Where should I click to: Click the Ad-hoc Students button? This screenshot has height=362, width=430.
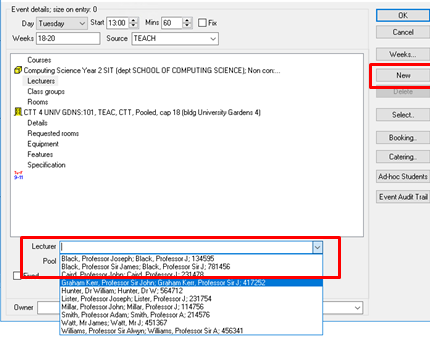point(403,176)
